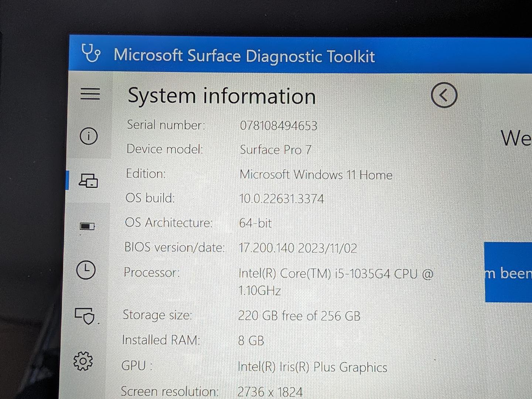Click the System information heading
This screenshot has width=532, height=399.
[222, 96]
